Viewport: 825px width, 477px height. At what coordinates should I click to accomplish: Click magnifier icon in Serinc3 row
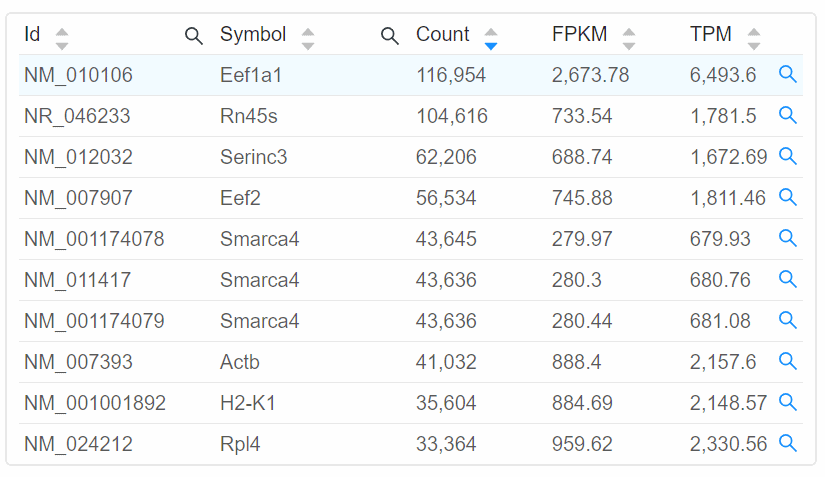click(788, 156)
